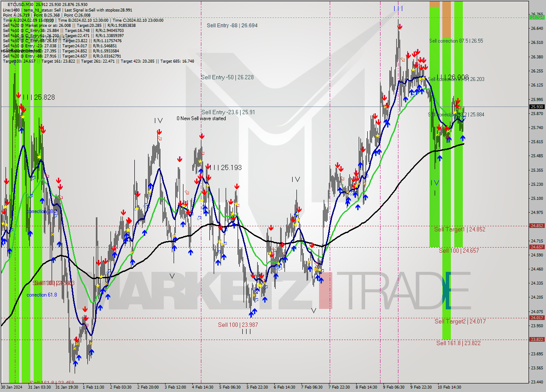The width and height of the screenshot is (546, 392).
Task: Click the '9 Feb 06:30' time axis label
Action: pos(393,387)
